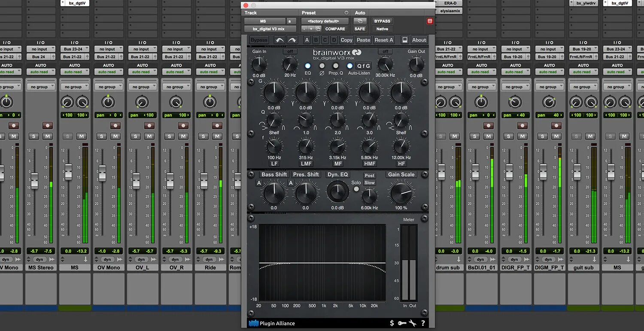
Task: Open the factory default preset menu
Action: pos(323,21)
